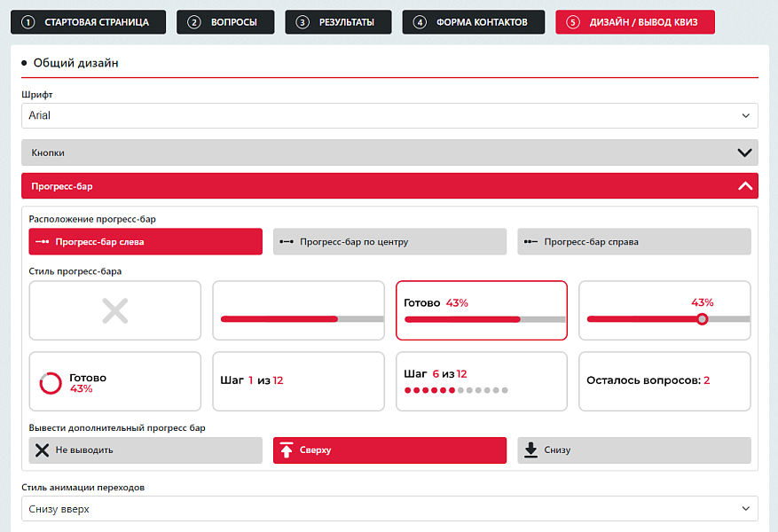Select the slider-knob 43% progress bar style

click(664, 310)
